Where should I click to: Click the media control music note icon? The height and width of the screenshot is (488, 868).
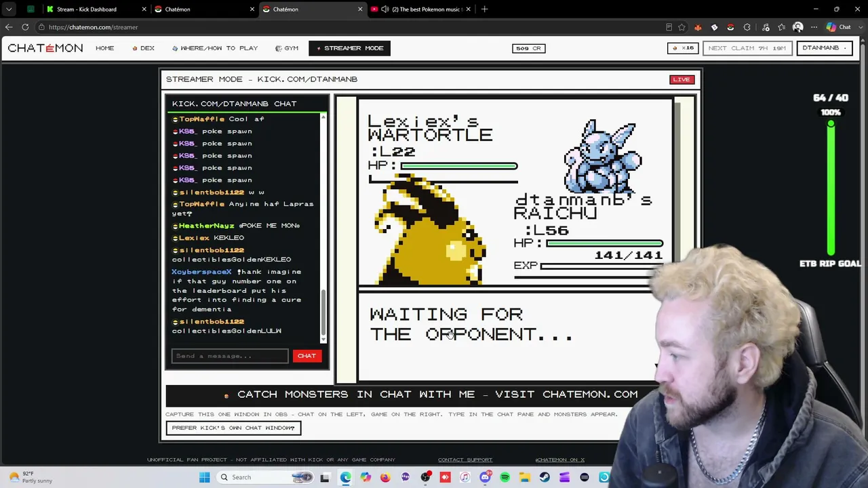pos(766,27)
